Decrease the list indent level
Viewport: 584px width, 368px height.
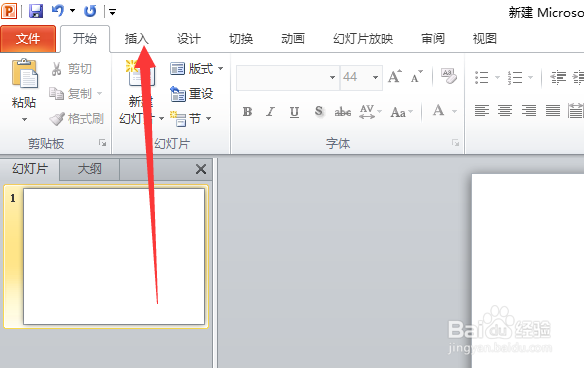click(x=558, y=77)
